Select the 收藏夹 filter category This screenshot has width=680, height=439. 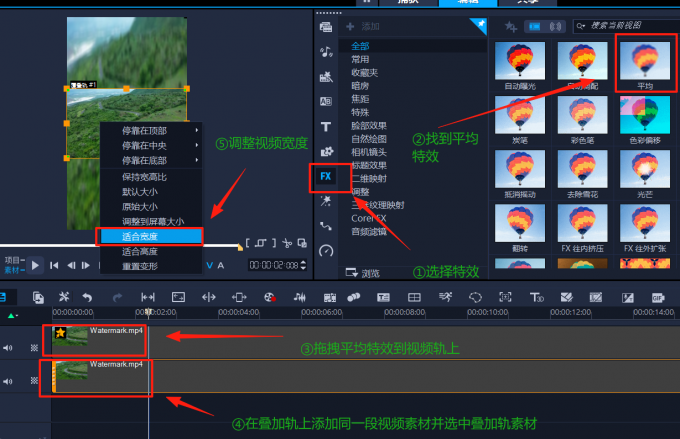click(365, 72)
